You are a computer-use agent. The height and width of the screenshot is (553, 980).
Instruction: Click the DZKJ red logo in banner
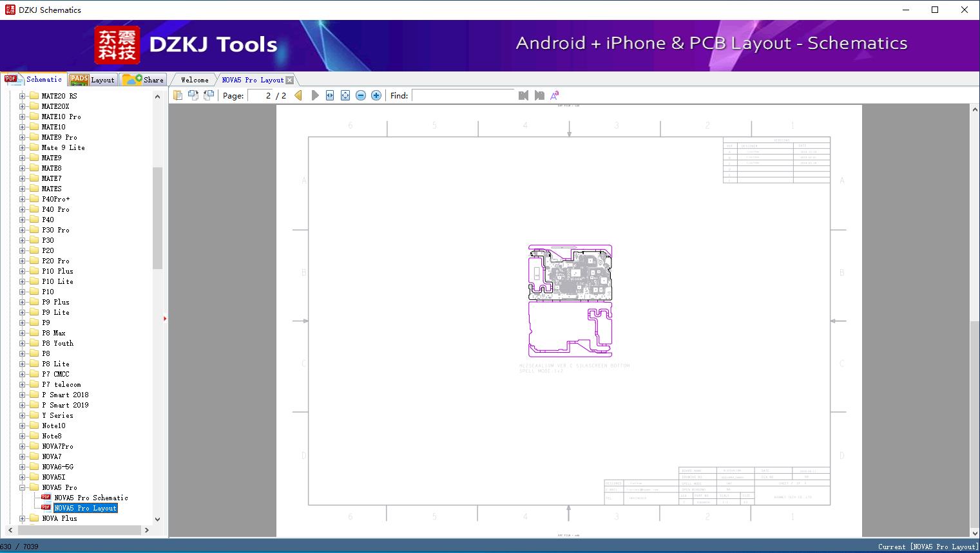(x=117, y=45)
